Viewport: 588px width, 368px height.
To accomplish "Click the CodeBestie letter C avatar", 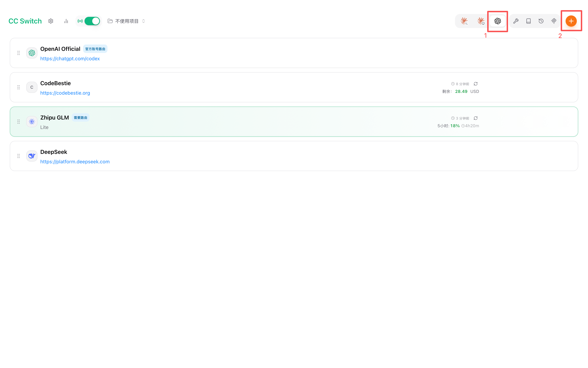I will [x=32, y=87].
